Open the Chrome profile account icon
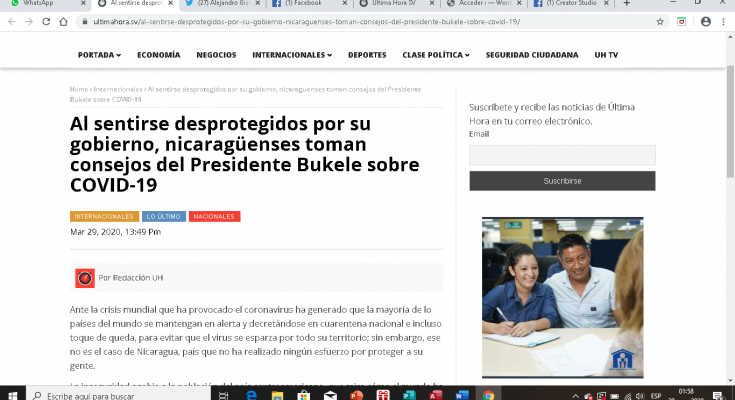This screenshot has height=400, width=735. point(705,22)
